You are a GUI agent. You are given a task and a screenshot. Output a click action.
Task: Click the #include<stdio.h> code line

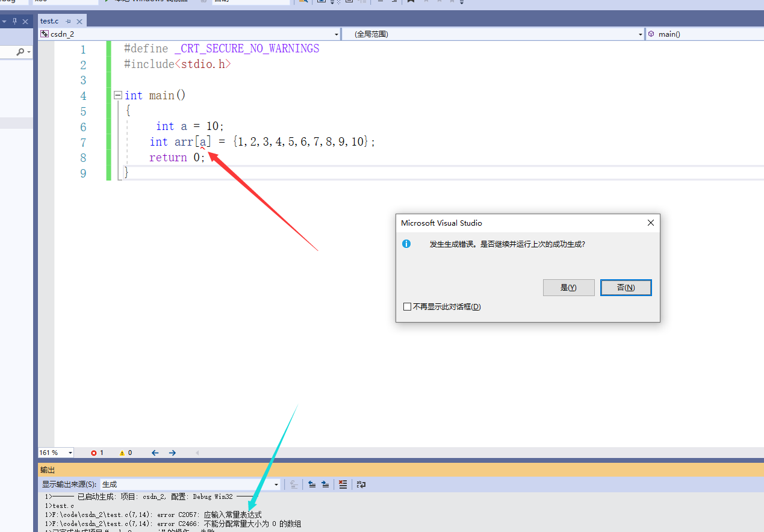(x=178, y=64)
